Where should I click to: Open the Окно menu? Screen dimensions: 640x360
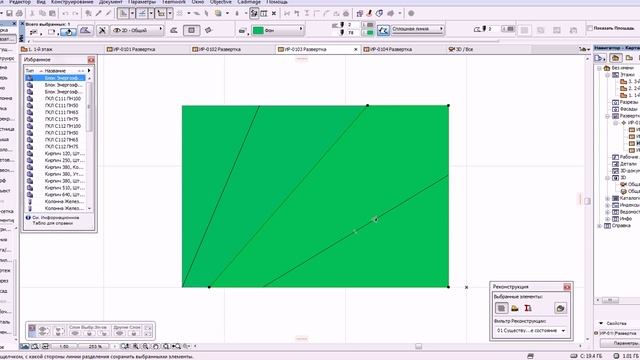[x=198, y=2]
